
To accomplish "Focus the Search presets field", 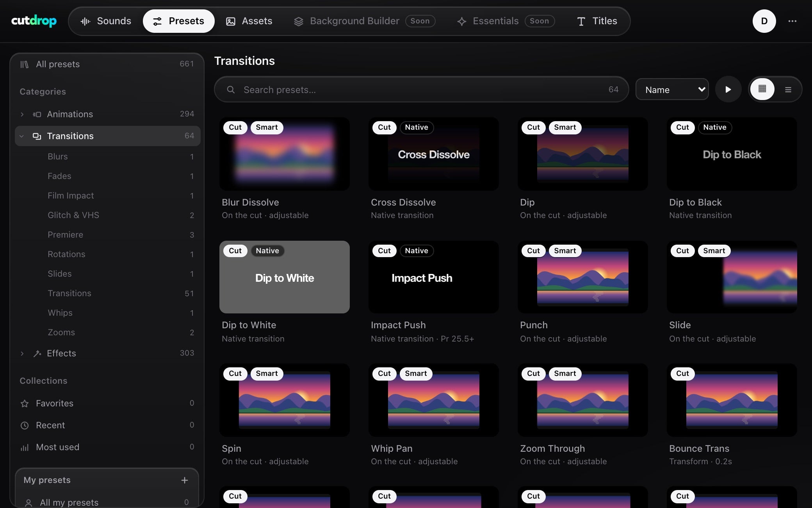I will [422, 89].
